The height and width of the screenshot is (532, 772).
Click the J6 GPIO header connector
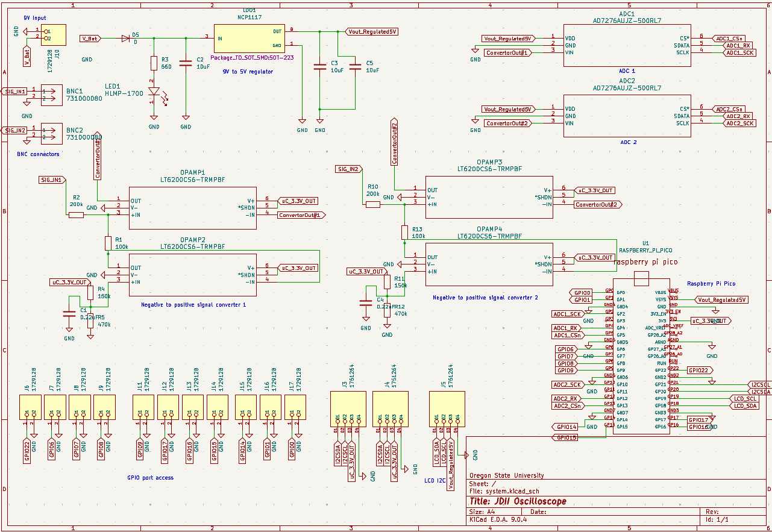click(30, 407)
